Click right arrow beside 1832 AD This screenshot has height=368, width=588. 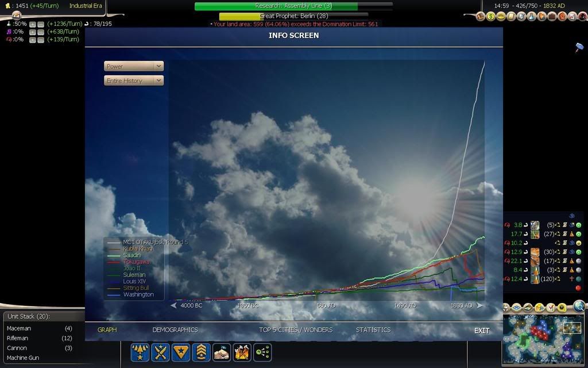[x=479, y=305]
